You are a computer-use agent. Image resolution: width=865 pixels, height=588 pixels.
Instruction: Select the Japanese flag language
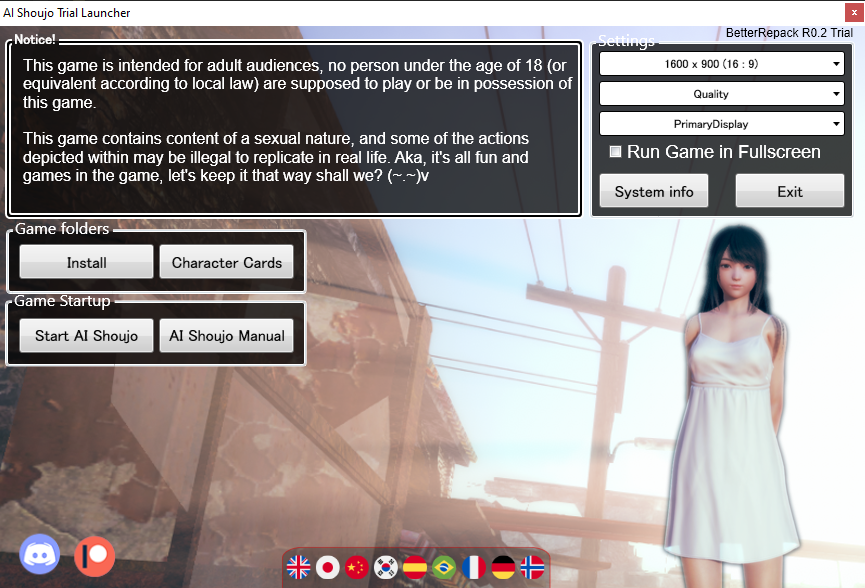click(328, 567)
